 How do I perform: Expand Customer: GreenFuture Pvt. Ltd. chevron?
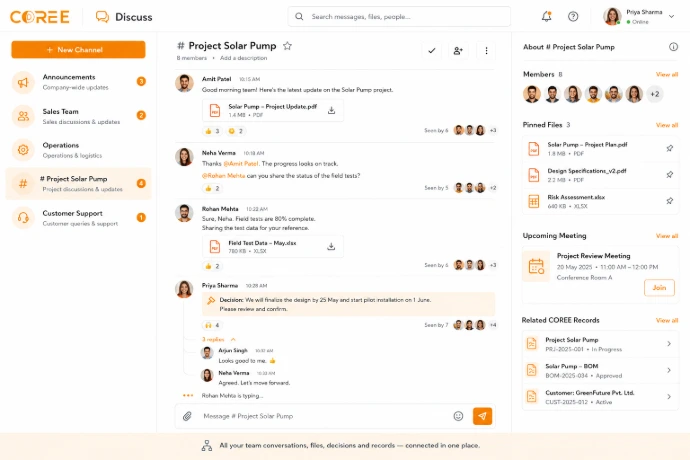[x=669, y=397]
